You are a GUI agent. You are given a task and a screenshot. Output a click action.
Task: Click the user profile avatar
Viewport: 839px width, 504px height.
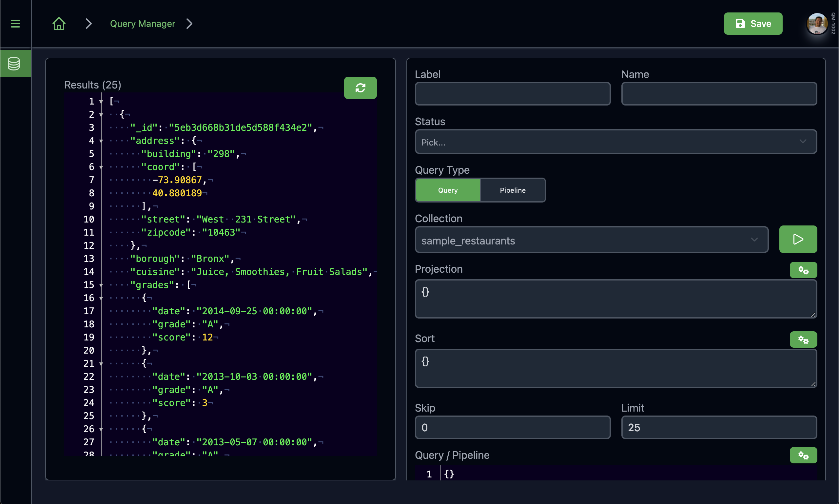[817, 24]
